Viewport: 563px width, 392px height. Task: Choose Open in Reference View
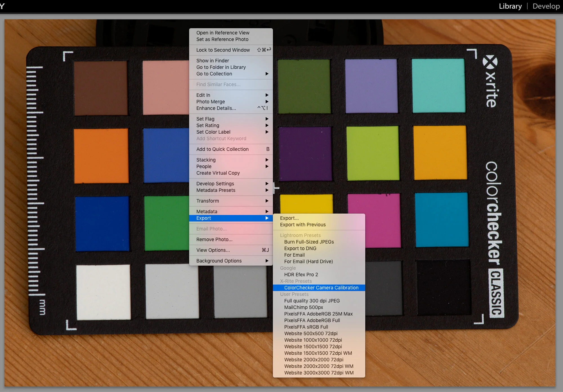click(x=231, y=33)
